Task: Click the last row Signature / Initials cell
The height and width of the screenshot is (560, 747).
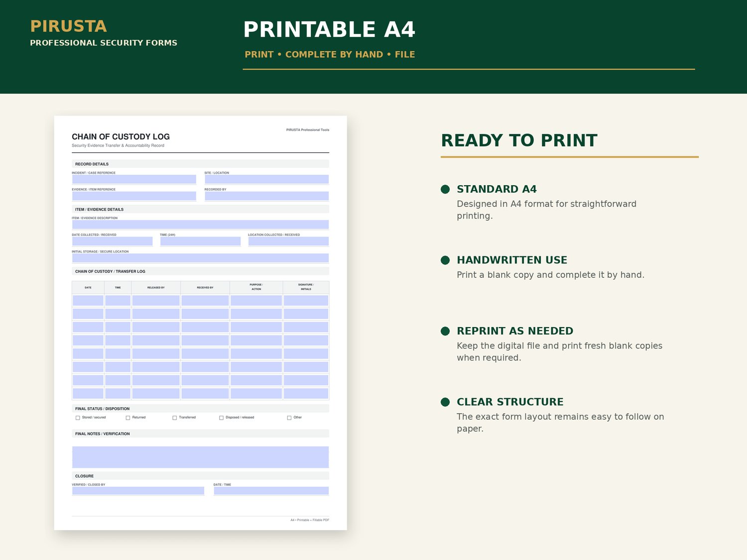Action: click(x=306, y=393)
